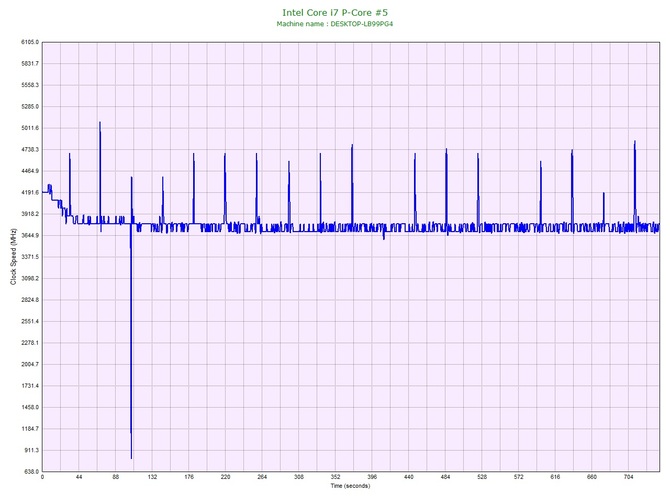This screenshot has height=503, width=670.
Task: Inspect the tallest spike above 5011 MHz
Action: [100, 171]
